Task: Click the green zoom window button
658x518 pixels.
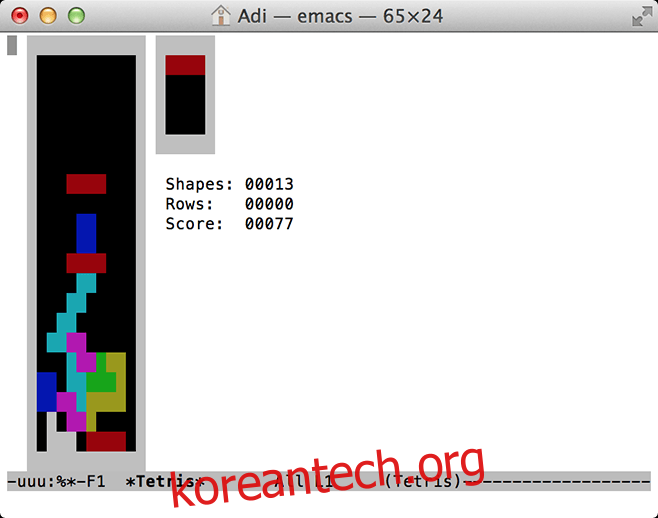Action: pos(76,16)
